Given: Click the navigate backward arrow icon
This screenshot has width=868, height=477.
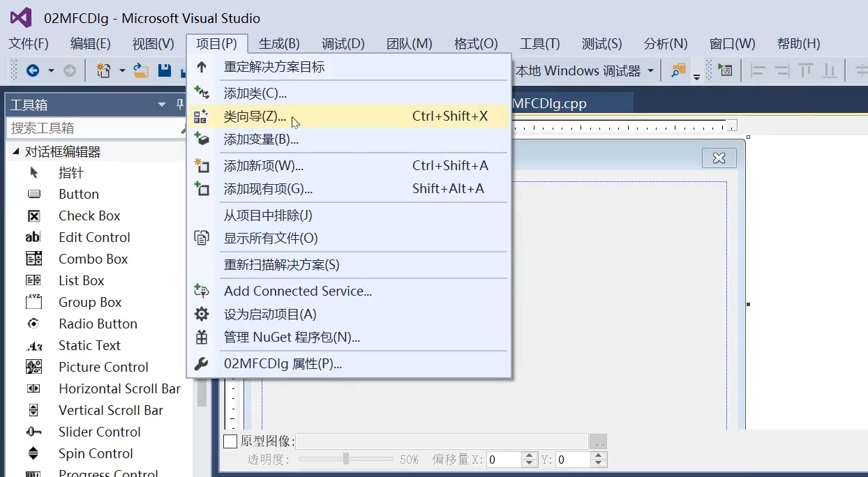Looking at the screenshot, I should [x=32, y=70].
